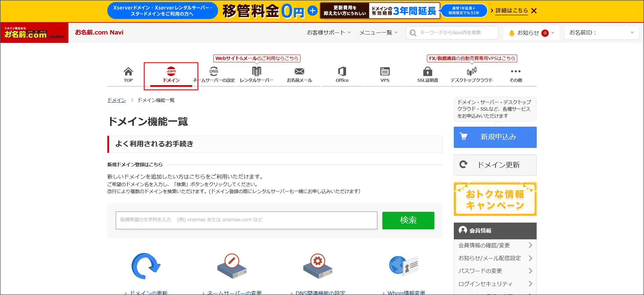Open 詳細はこちら banner link
The image size is (644, 295).
[512, 11]
